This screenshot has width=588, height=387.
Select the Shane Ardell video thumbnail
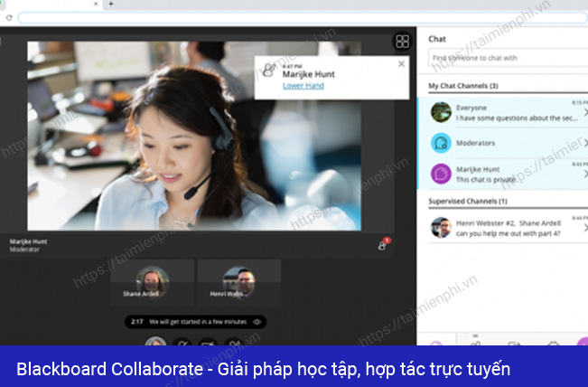click(153, 283)
